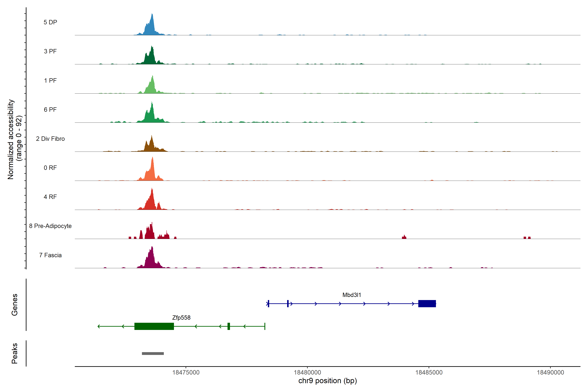Select the 8 Pre-Adipocyte label

50,226
